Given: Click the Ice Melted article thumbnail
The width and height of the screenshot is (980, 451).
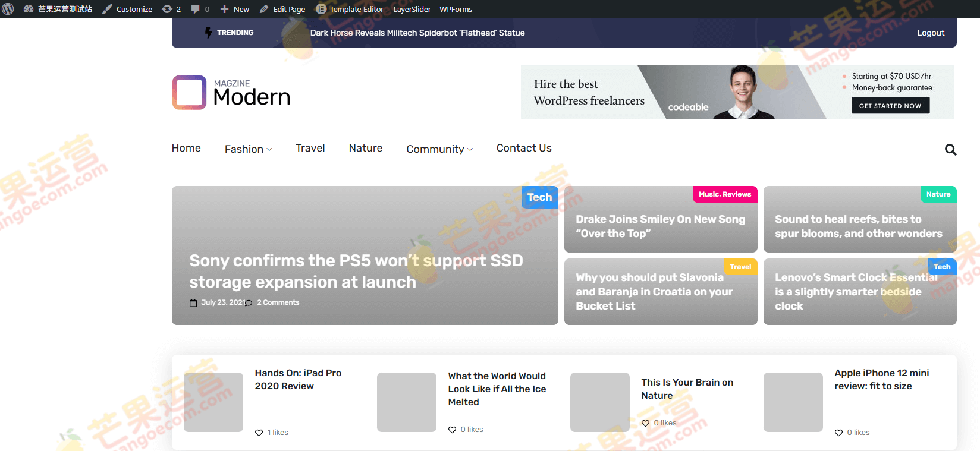Looking at the screenshot, I should (407, 402).
